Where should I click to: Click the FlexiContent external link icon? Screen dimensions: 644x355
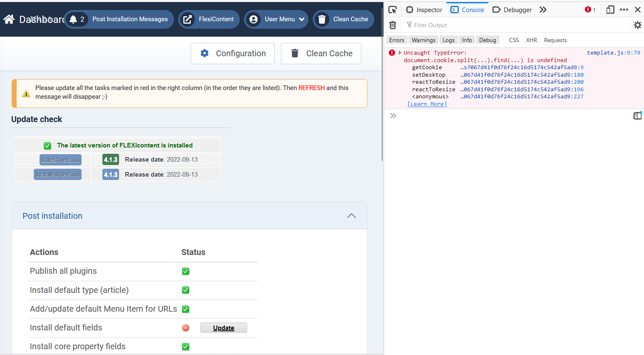click(x=188, y=19)
